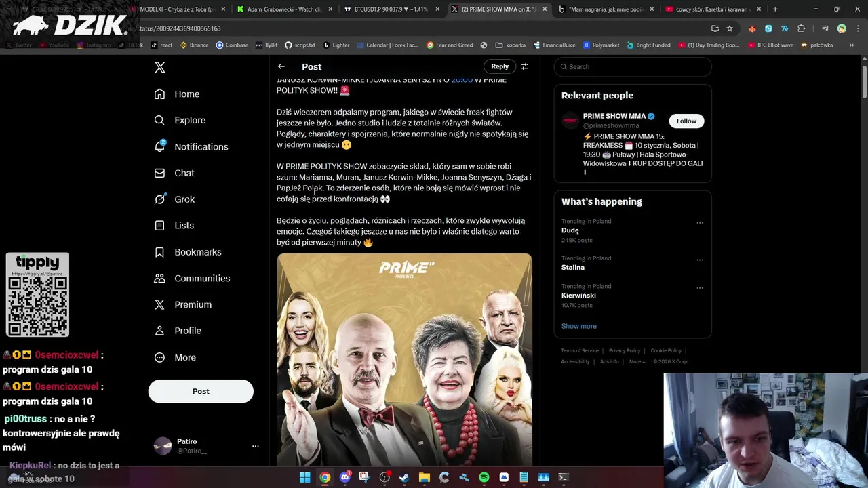Open Explore from the sidebar
The width and height of the screenshot is (868, 488).
[x=180, y=120]
